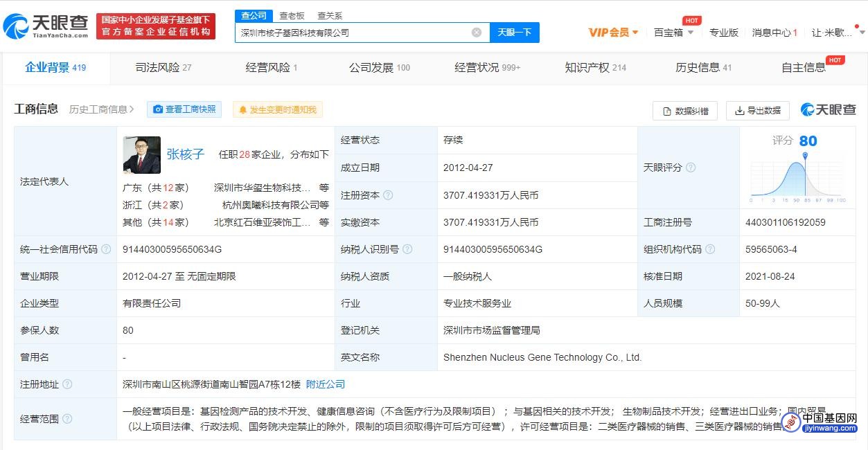The height and width of the screenshot is (450, 868).
Task: Click the 行业 value 专业技术服务业
Action: [477, 303]
